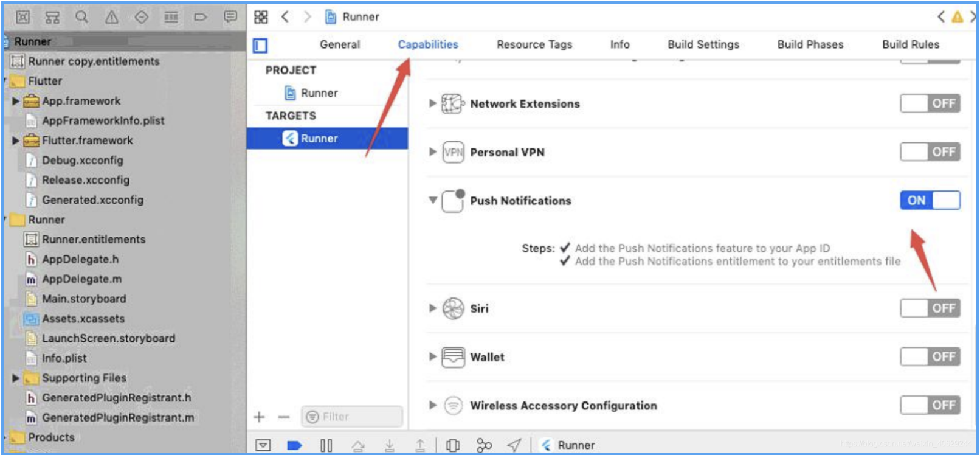Click the simulate location arrow icon
The height and width of the screenshot is (455, 980).
click(x=514, y=445)
